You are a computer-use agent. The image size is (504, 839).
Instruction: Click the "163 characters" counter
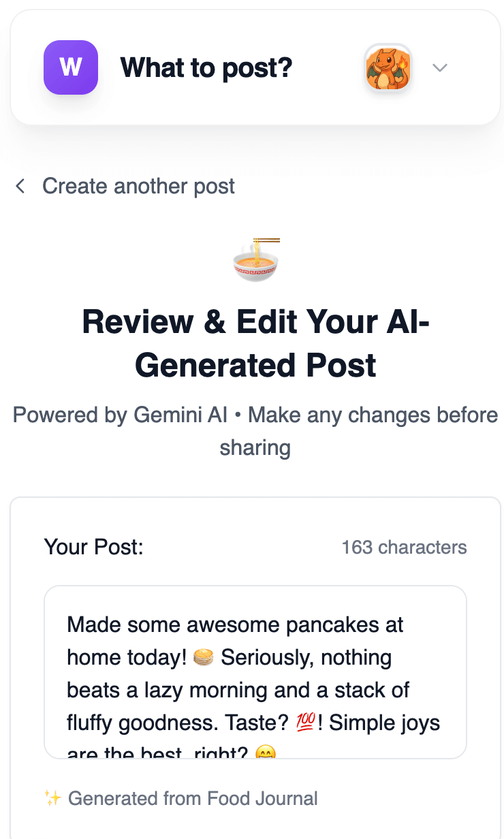coord(404,548)
